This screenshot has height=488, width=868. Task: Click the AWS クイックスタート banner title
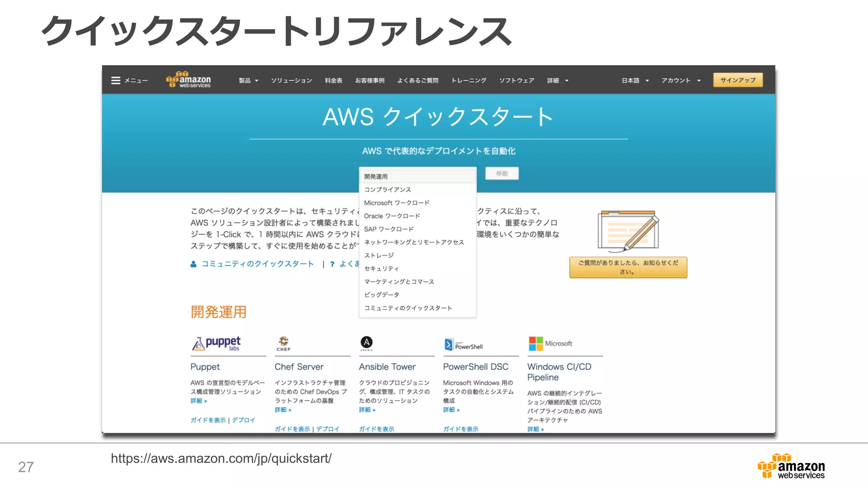point(438,116)
